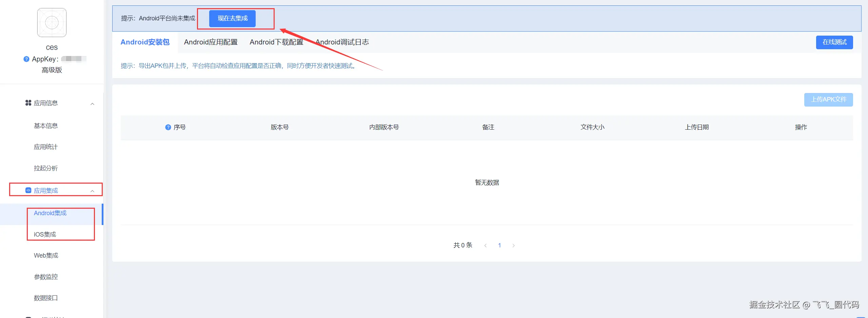Click the 版本号 column header
This screenshot has height=318, width=868.
click(280, 127)
